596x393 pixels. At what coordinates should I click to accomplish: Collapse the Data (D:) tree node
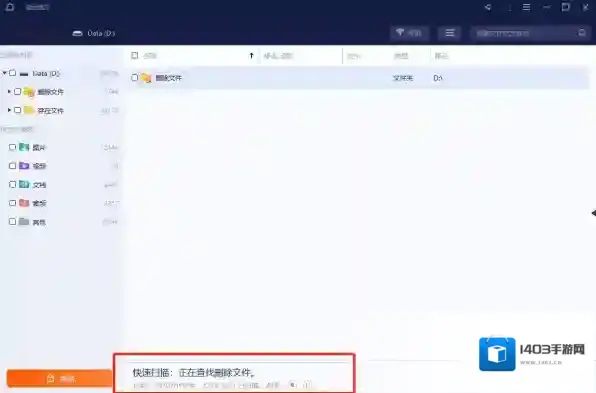(5, 73)
